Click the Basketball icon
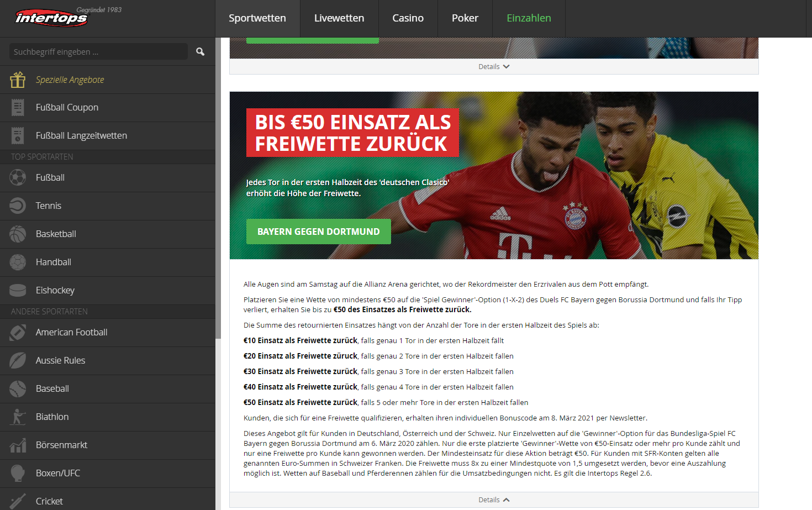The width and height of the screenshot is (812, 510). coord(18,234)
